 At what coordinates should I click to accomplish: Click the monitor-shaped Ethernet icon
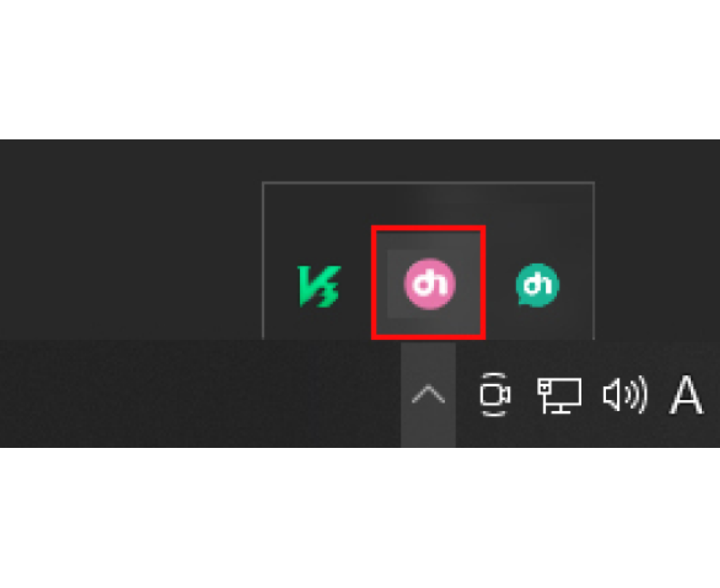560,395
